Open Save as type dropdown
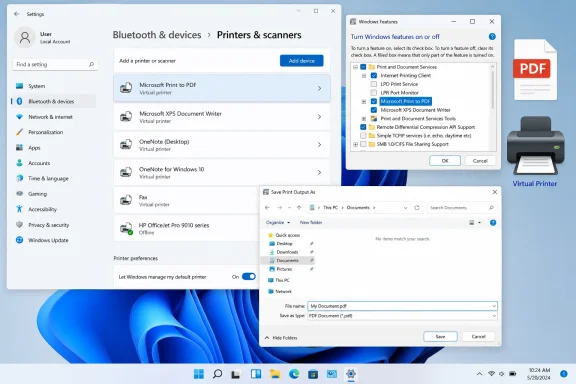576x384 pixels. pos(402,316)
